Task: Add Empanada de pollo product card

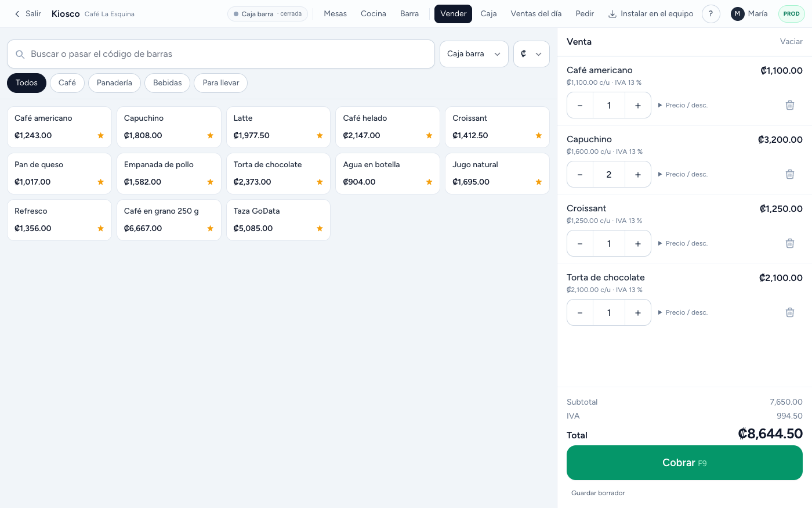Action: click(x=169, y=174)
